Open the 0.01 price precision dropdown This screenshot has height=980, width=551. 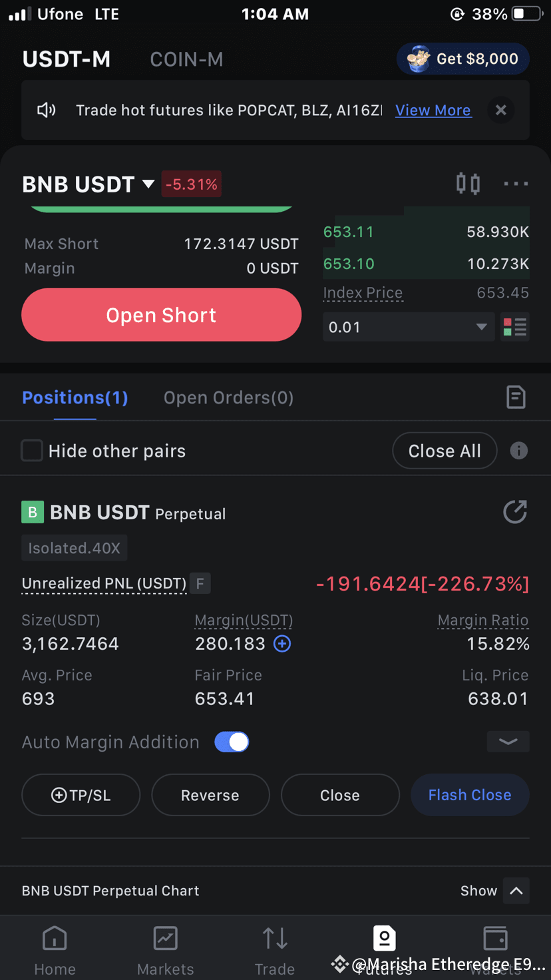(x=409, y=327)
